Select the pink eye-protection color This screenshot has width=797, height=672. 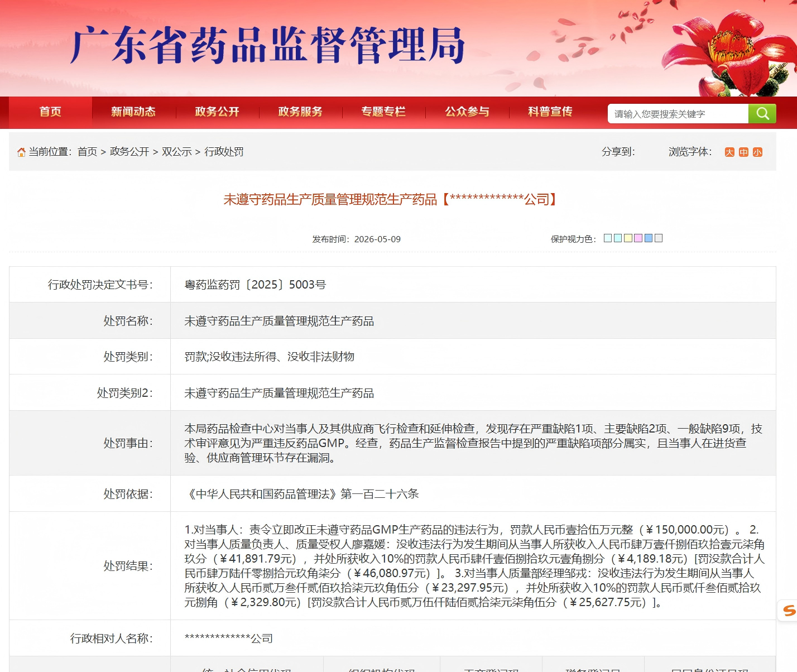(638, 238)
